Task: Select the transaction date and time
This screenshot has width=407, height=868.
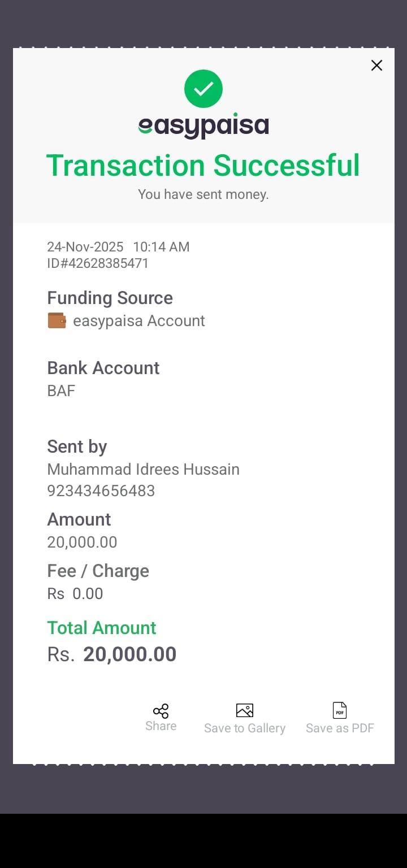Action: [x=118, y=247]
